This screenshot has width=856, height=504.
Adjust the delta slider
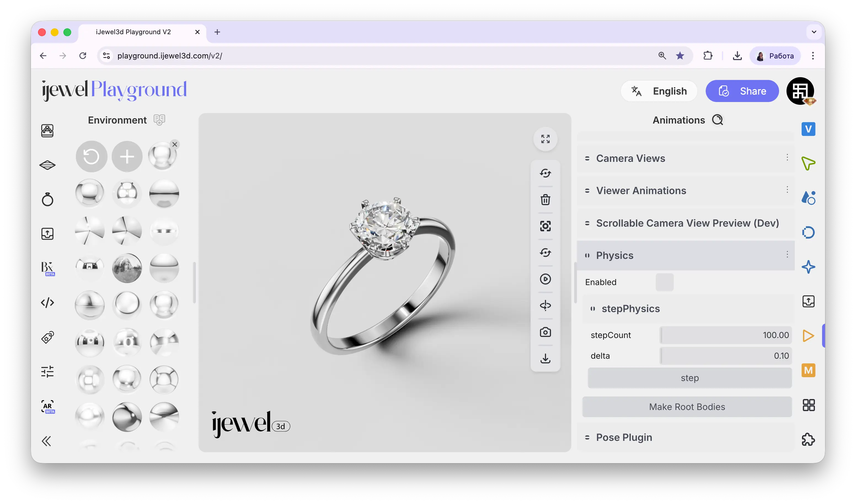726,356
